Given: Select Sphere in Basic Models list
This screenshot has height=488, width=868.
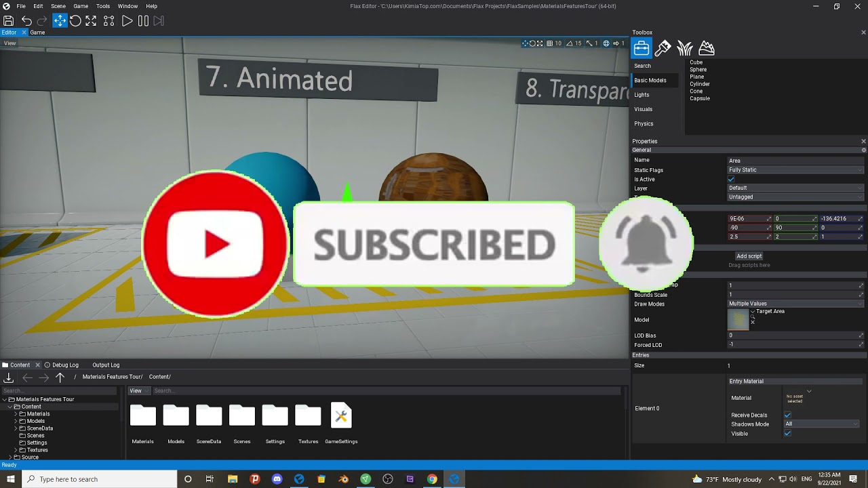Looking at the screenshot, I should click(x=698, y=70).
